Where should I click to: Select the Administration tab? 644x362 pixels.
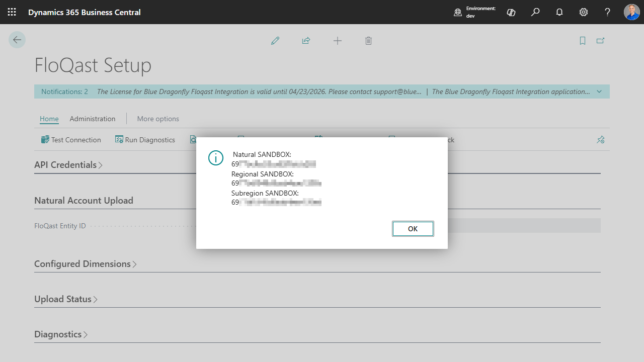pyautogui.click(x=93, y=119)
